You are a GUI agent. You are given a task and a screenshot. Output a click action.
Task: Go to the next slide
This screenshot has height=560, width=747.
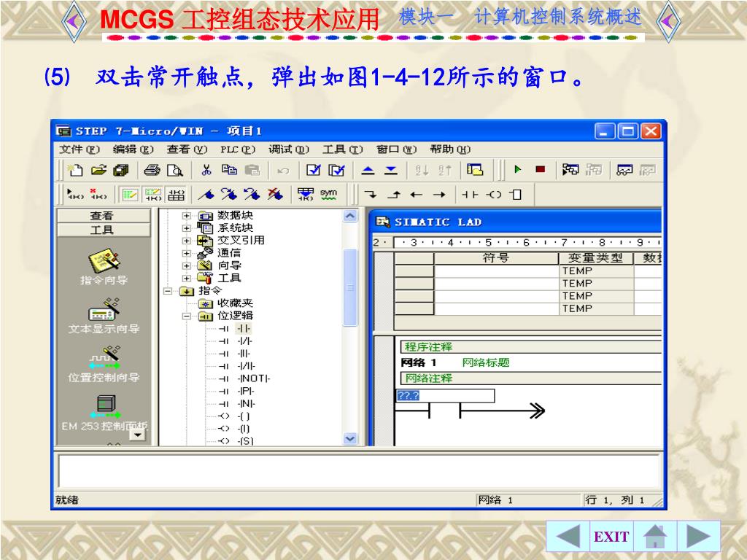click(x=698, y=537)
